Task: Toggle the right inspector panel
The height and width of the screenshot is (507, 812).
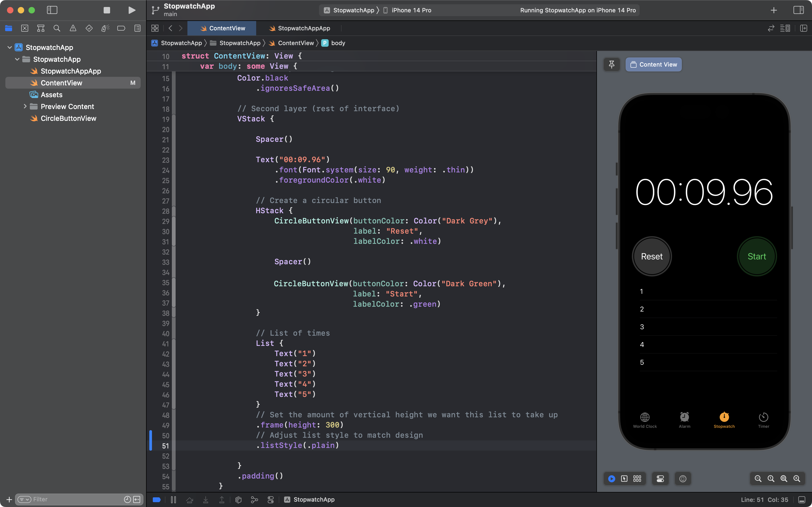Action: coord(798,10)
